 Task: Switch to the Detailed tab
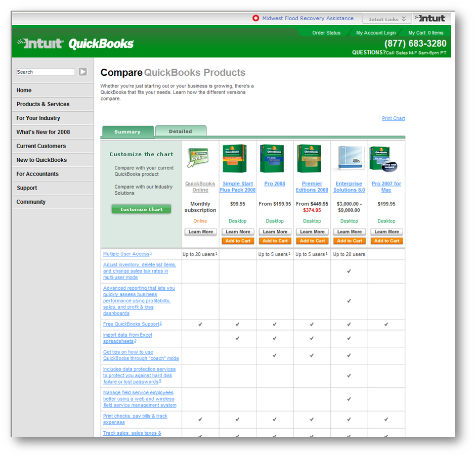[181, 131]
